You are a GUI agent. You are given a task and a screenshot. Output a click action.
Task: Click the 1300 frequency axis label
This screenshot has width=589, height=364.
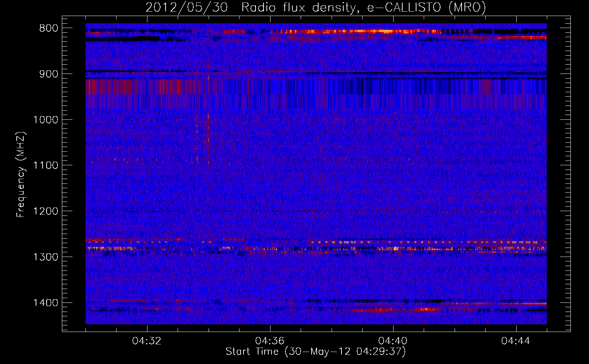[46, 257]
